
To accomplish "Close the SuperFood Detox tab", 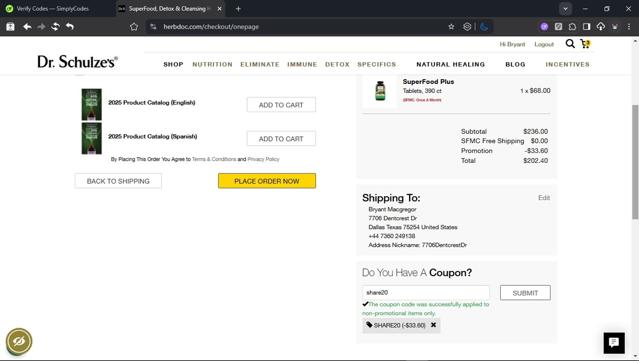I will pos(219,9).
